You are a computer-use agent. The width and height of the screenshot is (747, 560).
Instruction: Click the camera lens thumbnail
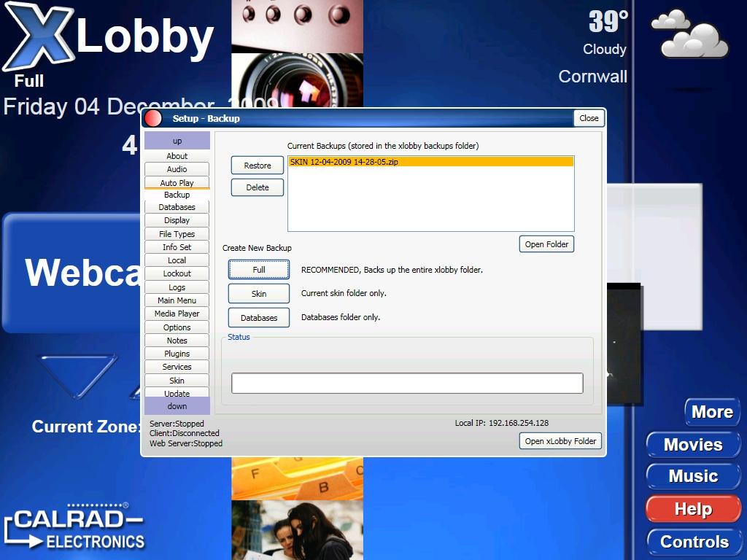click(x=298, y=80)
